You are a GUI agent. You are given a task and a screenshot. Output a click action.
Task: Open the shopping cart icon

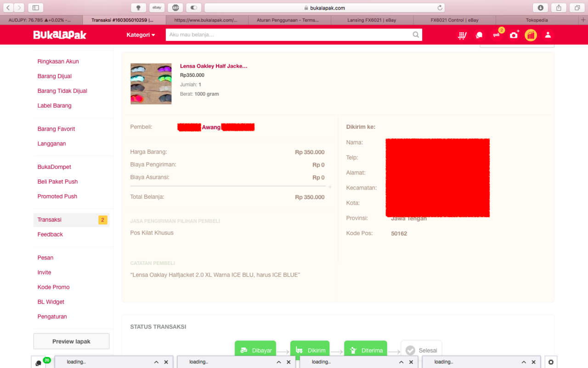pos(462,35)
